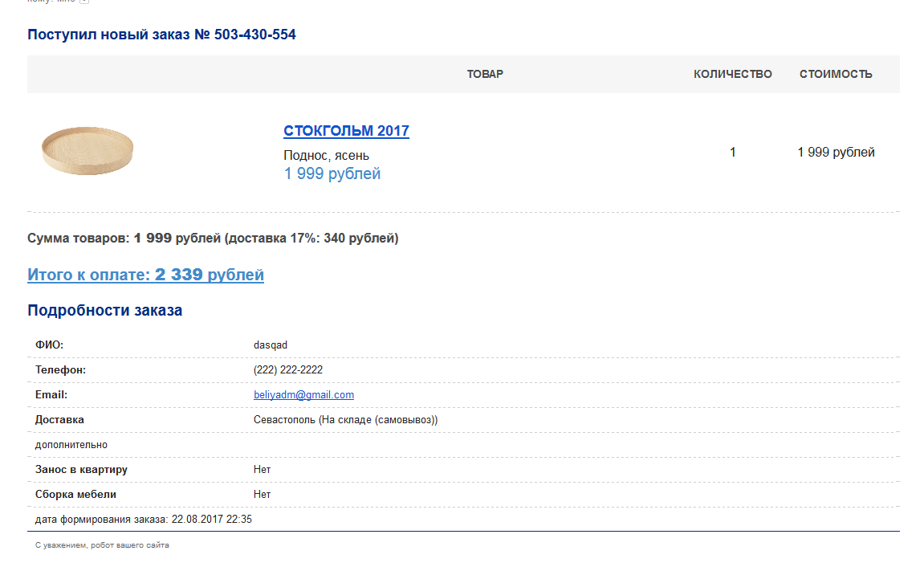Select the order heading № 503-430-554

click(x=161, y=35)
